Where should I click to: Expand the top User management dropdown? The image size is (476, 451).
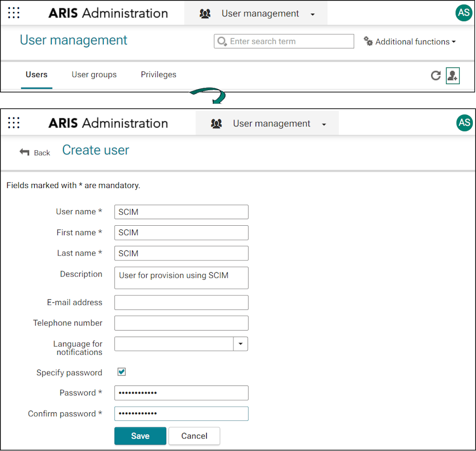313,14
